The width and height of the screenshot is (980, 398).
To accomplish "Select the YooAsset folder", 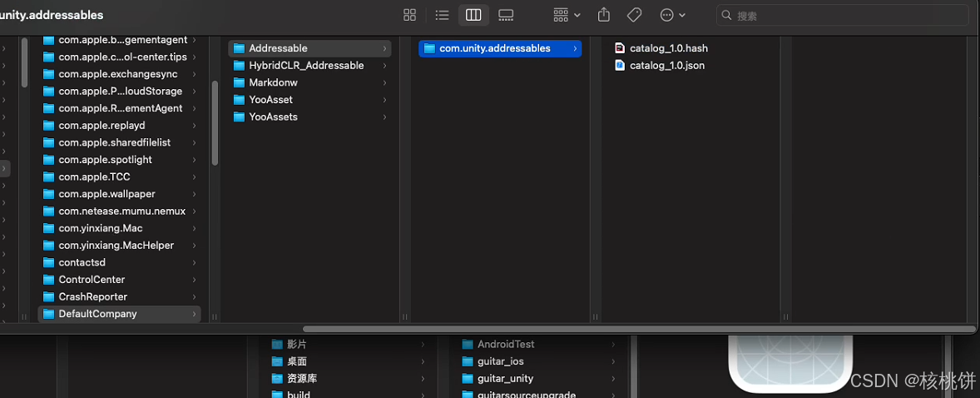I will 310,100.
